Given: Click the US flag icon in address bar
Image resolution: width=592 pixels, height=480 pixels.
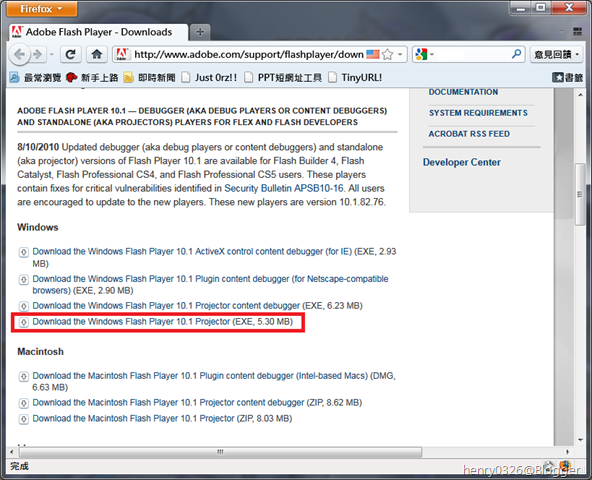Looking at the screenshot, I should (x=373, y=55).
